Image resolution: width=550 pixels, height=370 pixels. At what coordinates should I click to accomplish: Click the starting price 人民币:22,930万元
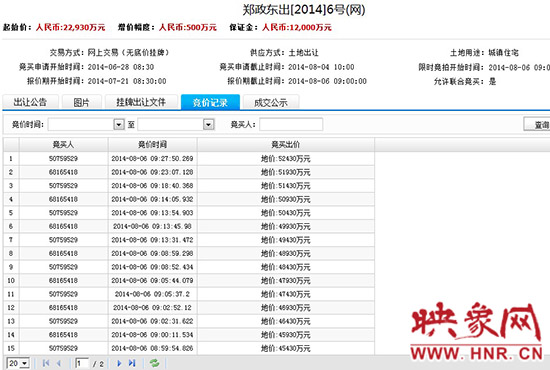point(71,27)
